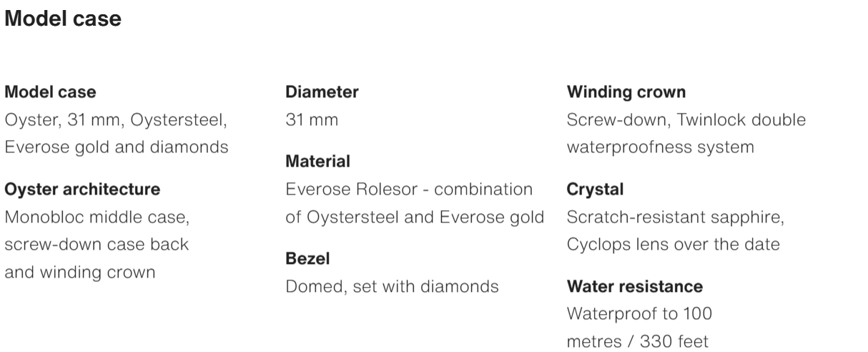Select the 'screw-down case back' line
The height and width of the screenshot is (352, 868).
tap(97, 245)
